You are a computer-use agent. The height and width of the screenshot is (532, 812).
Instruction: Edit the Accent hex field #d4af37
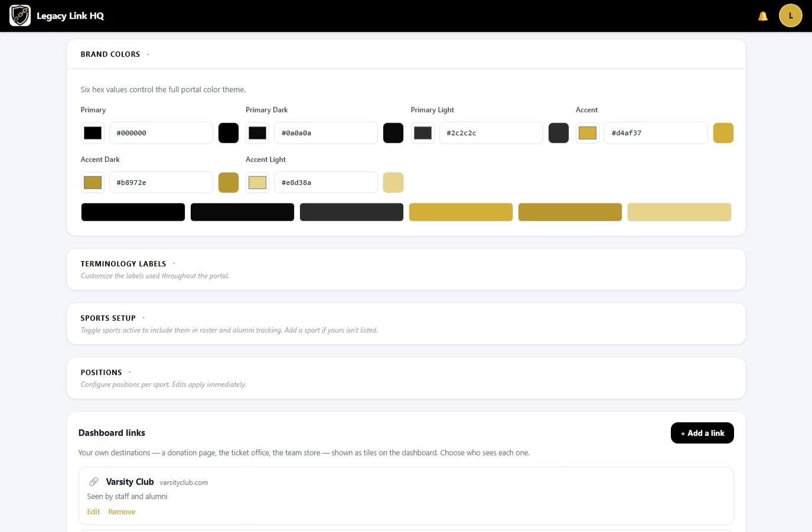coord(656,133)
